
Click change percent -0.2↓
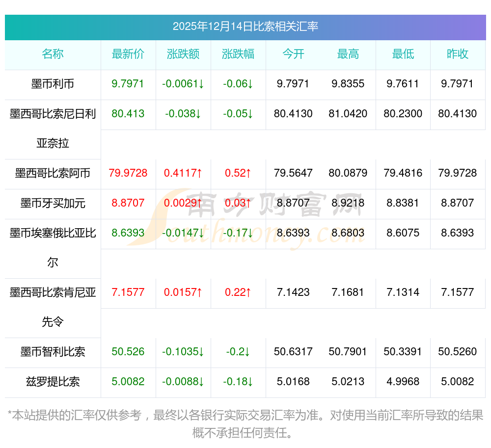point(238,352)
